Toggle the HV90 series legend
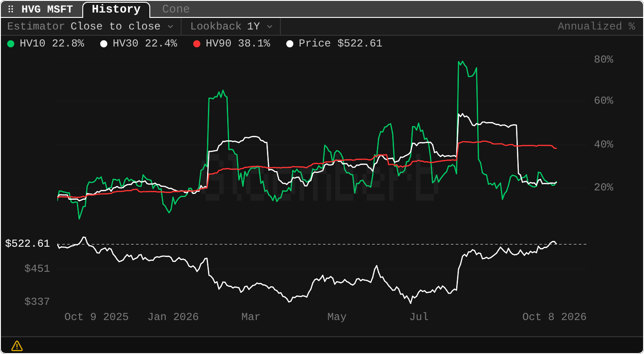The width and height of the screenshot is (644, 354). [232, 44]
